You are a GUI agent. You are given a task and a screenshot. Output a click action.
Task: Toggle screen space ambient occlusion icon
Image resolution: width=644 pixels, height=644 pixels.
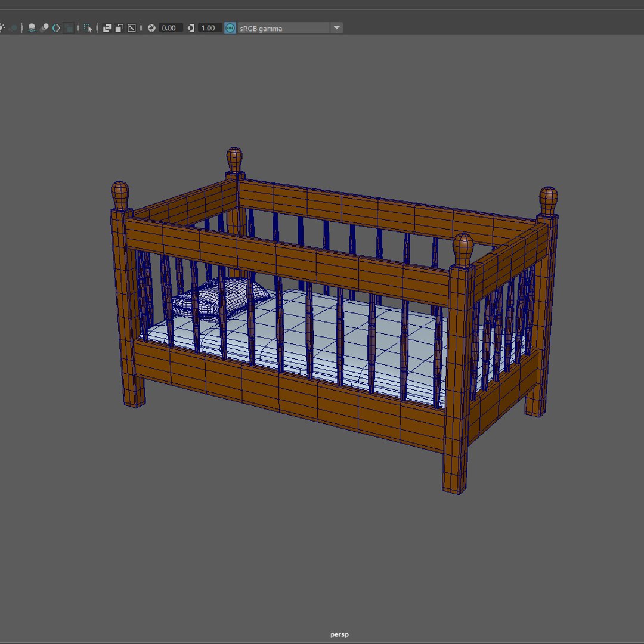point(32,28)
